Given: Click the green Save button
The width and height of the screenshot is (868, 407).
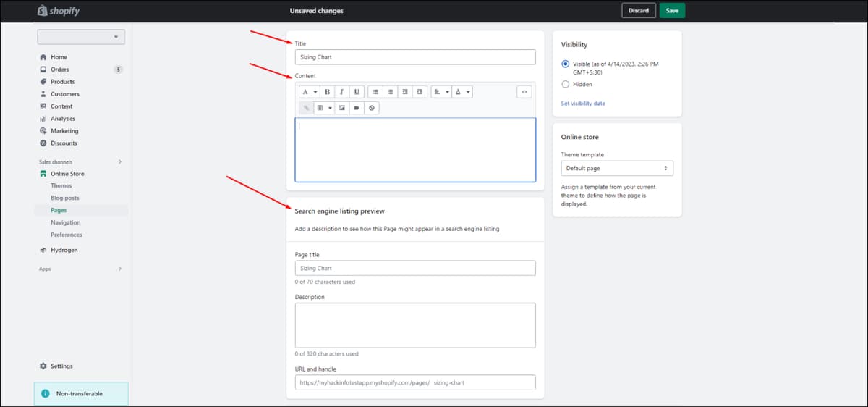Looking at the screenshot, I should (x=672, y=11).
